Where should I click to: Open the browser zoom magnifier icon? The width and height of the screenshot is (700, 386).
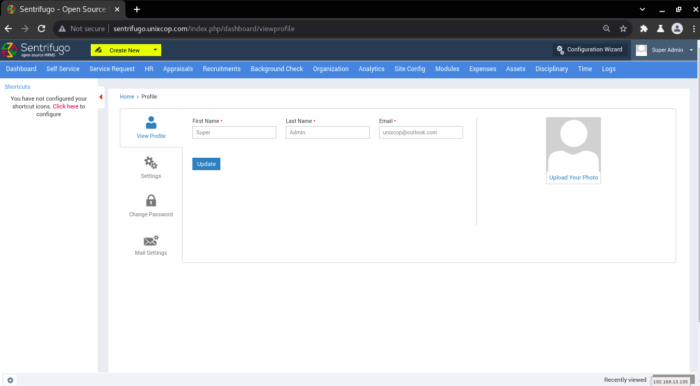(x=606, y=29)
